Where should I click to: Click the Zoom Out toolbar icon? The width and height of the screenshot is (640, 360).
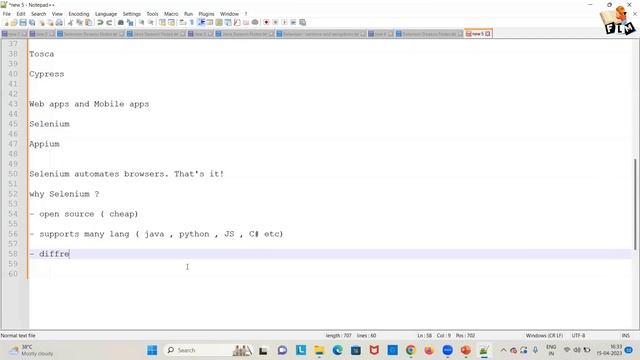tap(151, 22)
